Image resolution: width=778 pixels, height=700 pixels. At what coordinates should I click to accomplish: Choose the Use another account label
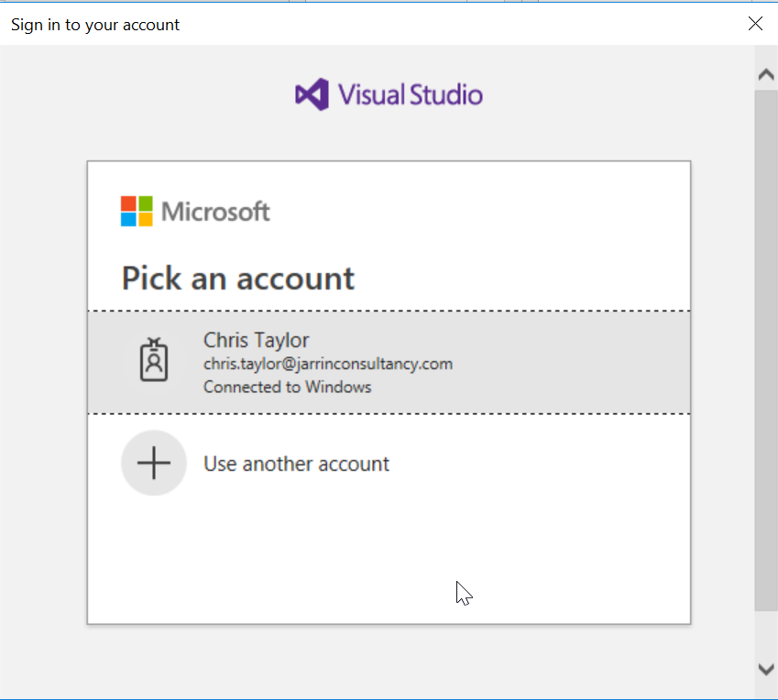[296, 464]
